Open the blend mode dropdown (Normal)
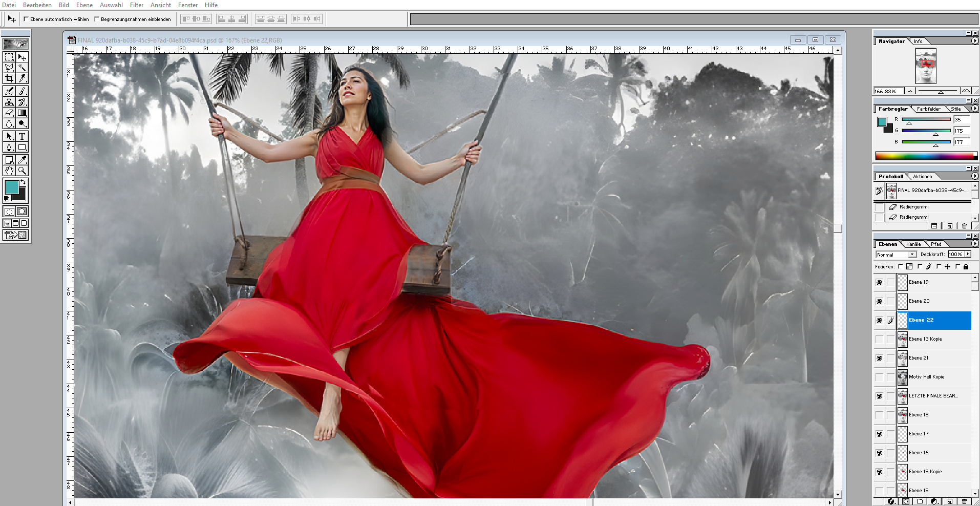The image size is (980, 506). coord(896,255)
